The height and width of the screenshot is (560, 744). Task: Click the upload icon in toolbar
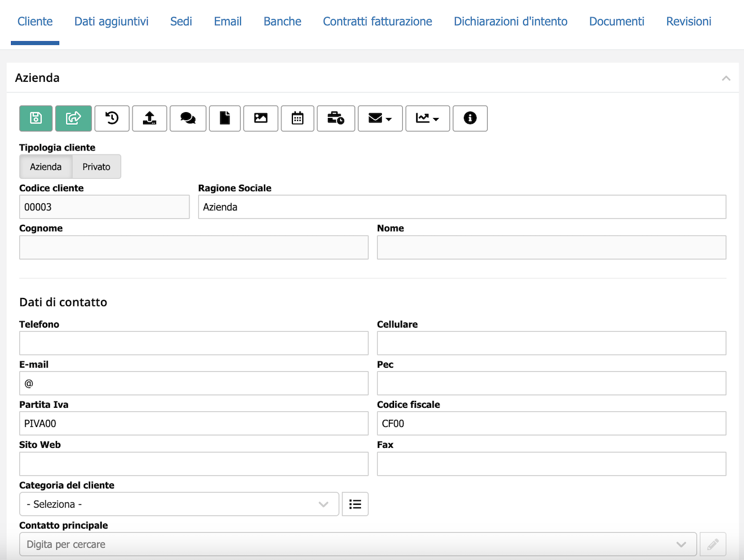pyautogui.click(x=150, y=118)
